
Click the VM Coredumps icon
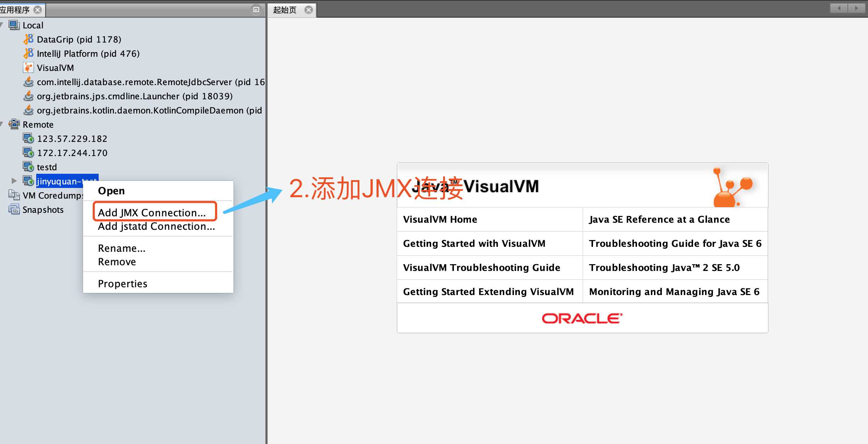[14, 195]
